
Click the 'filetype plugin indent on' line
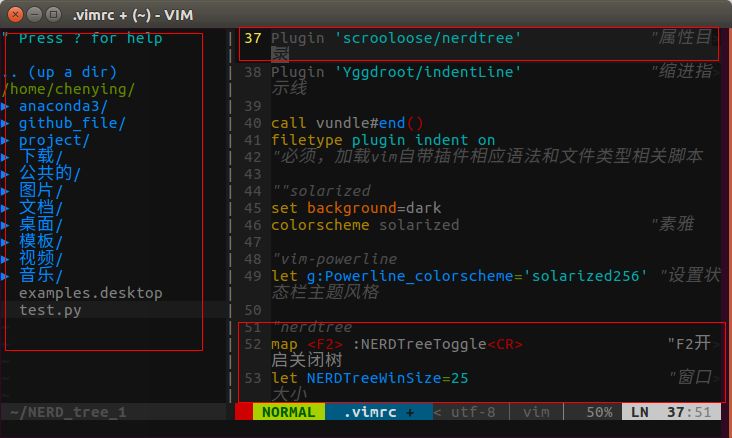click(x=383, y=140)
